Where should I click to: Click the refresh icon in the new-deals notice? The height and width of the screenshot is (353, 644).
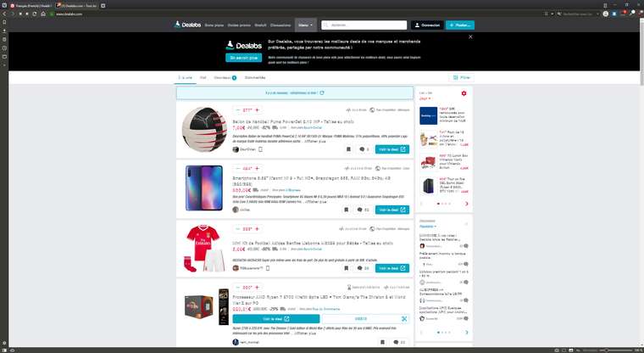click(322, 93)
